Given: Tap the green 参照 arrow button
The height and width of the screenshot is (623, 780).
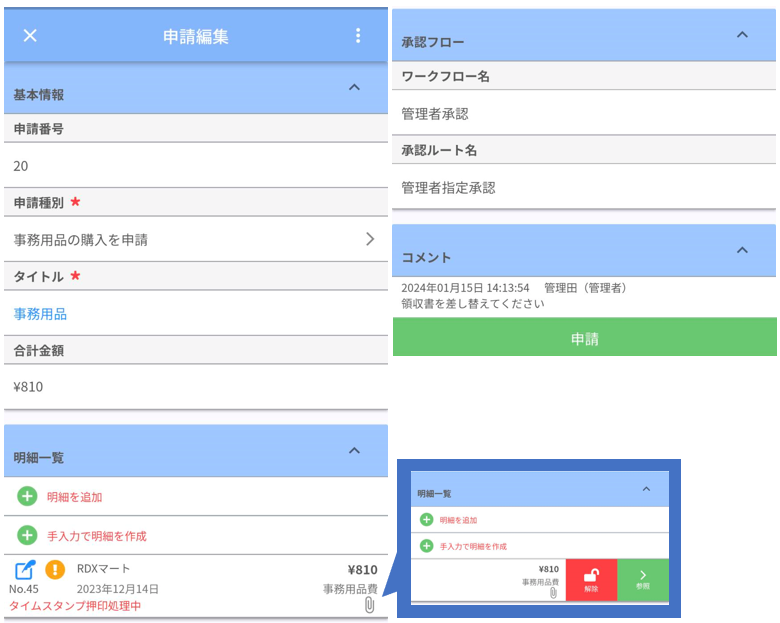Looking at the screenshot, I should pos(642,580).
